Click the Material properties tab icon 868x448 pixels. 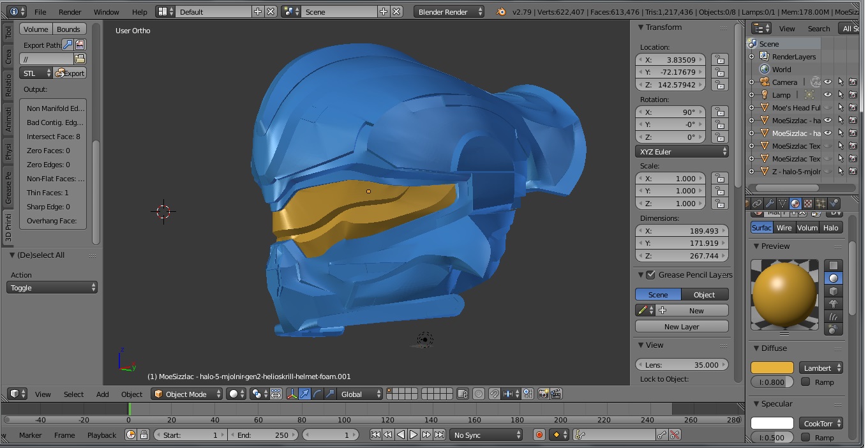point(795,204)
